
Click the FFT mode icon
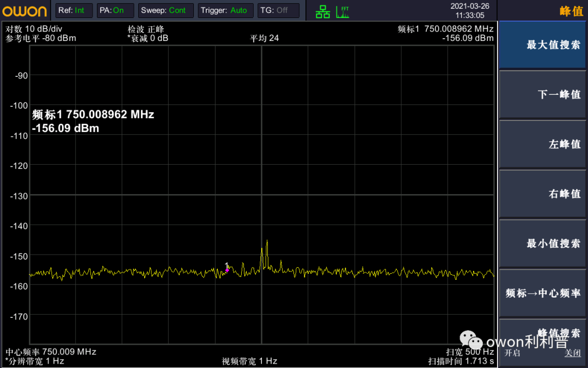coord(342,11)
